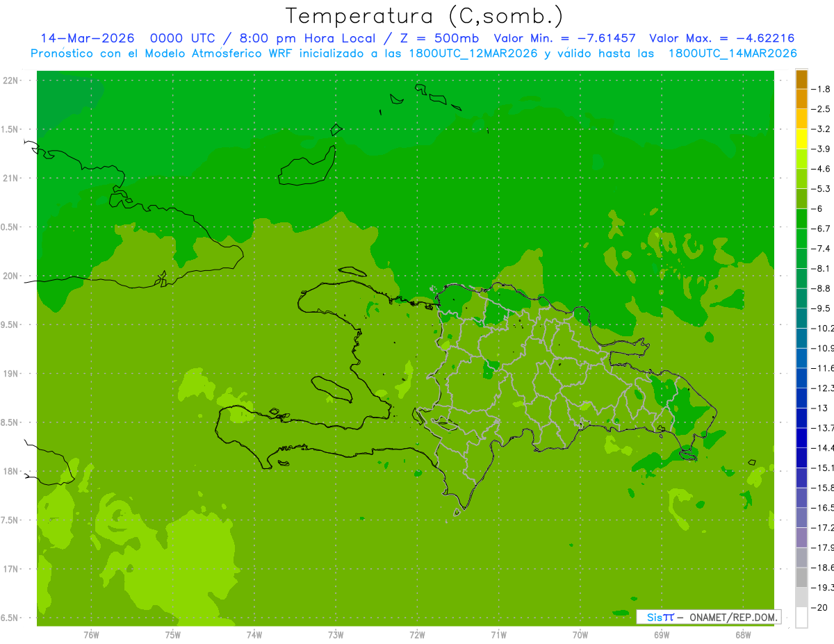Click the '1800UTC_12MAR2026' initialization time

point(472,53)
